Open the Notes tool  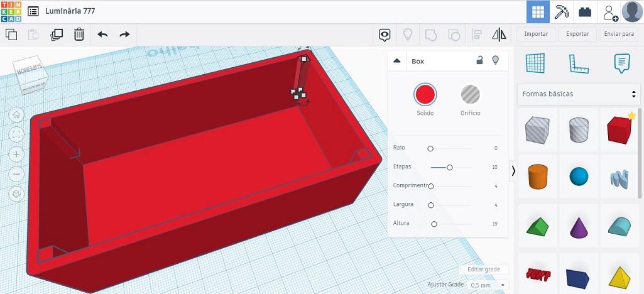[x=622, y=63]
